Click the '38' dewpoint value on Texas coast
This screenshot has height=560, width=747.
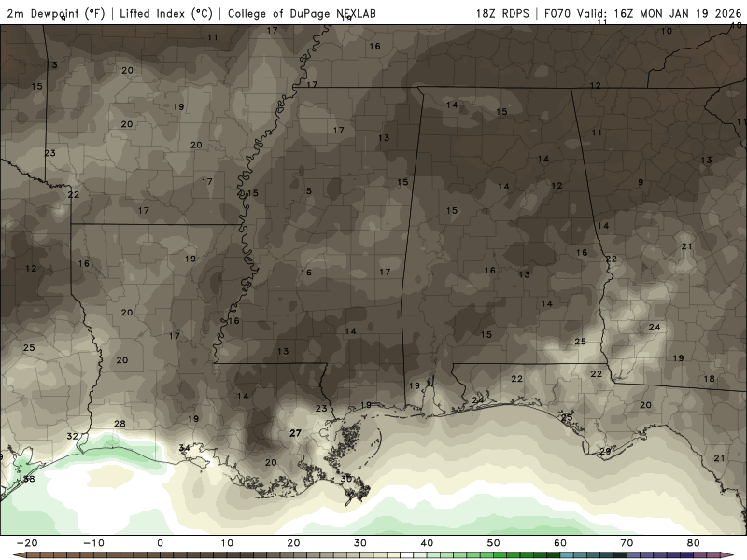click(x=29, y=479)
